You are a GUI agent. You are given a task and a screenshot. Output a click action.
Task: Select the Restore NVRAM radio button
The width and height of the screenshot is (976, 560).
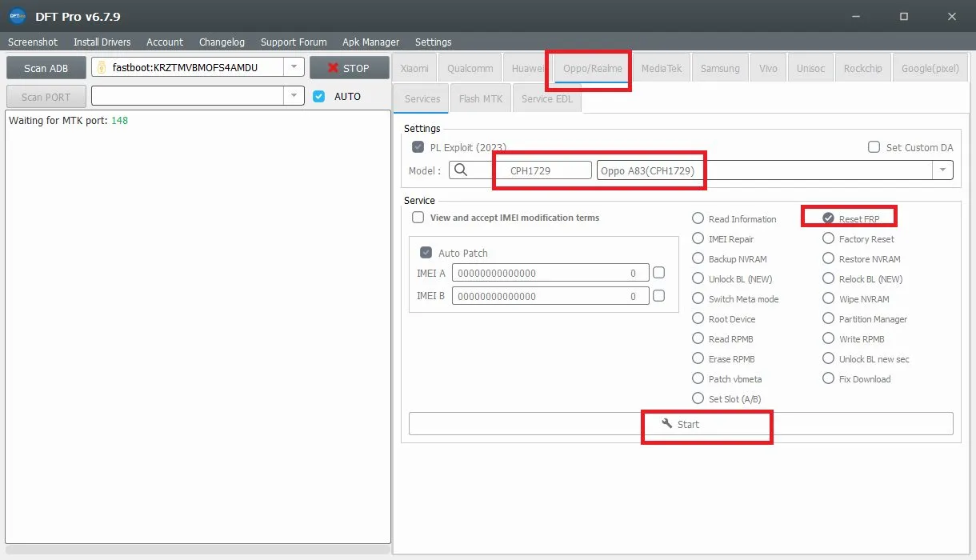[829, 258]
